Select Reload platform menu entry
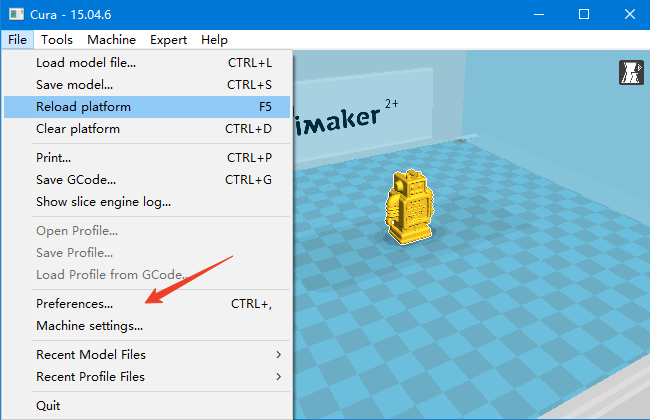This screenshot has height=420, width=650. pos(147,107)
